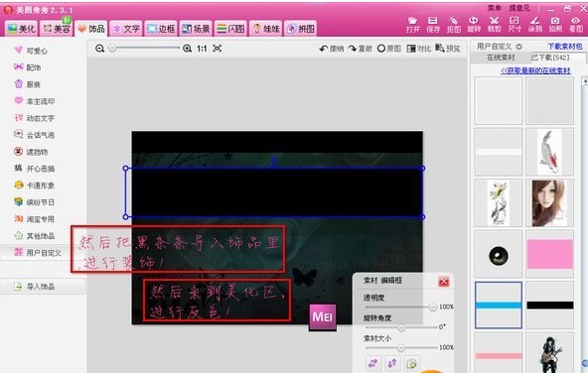Close the 素材编辑框 panel
Image resolution: width=588 pixels, height=373 pixels.
point(444,282)
